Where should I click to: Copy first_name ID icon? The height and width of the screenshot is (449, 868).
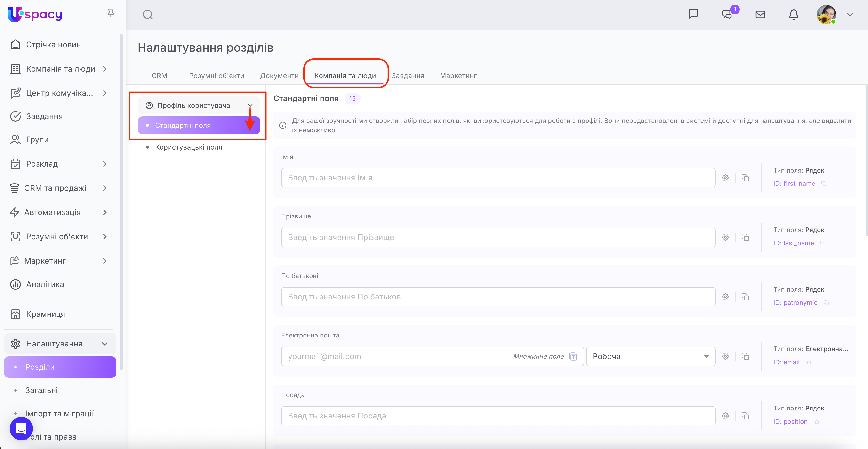tap(824, 184)
